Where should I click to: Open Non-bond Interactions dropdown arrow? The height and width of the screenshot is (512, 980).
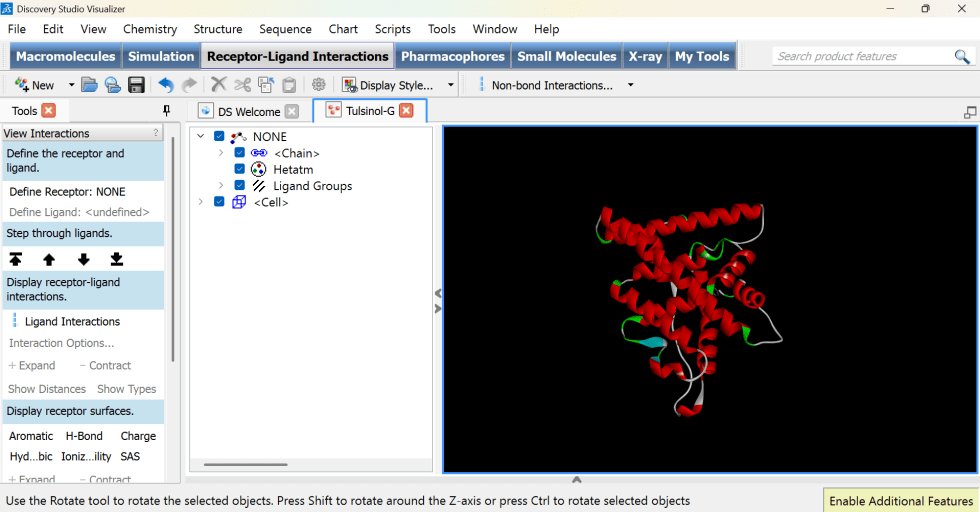(631, 85)
